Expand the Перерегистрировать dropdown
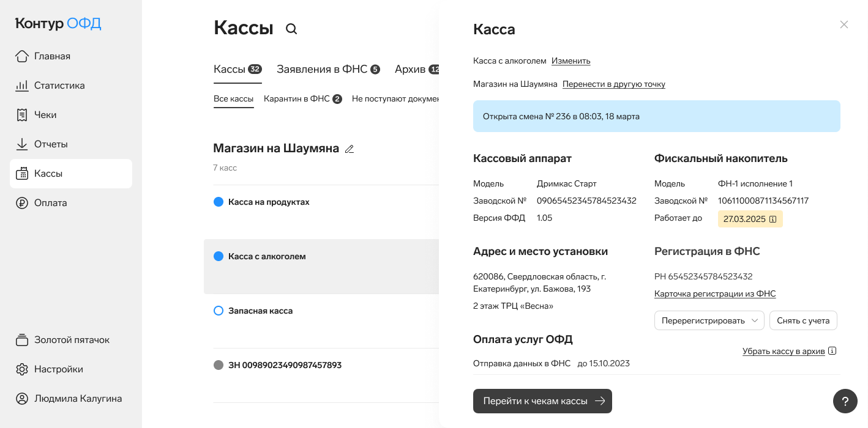 (709, 320)
